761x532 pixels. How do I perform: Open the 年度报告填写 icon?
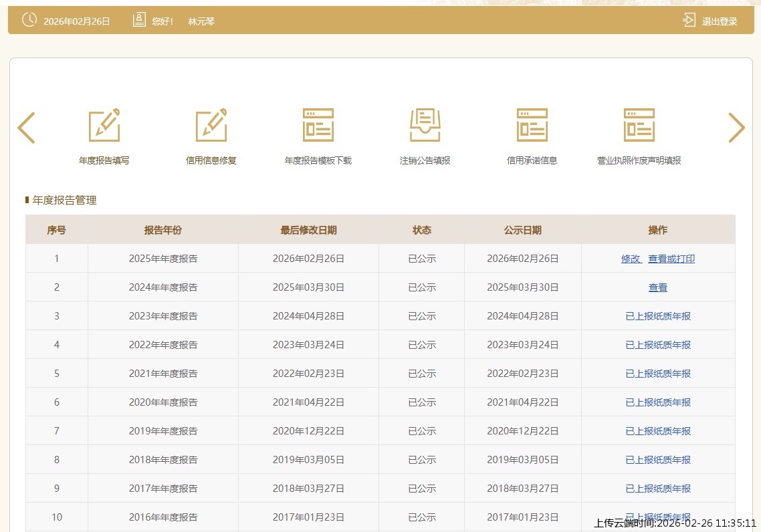tap(104, 125)
